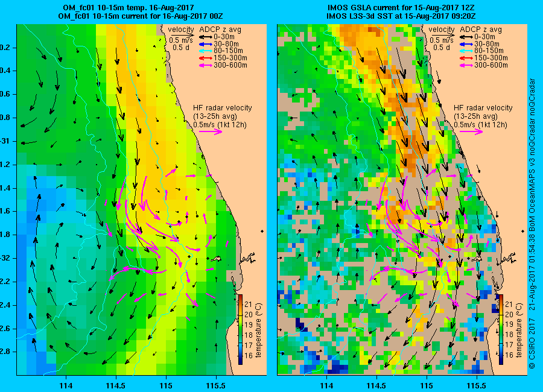Click 'HF radar velocity' text on left map
Image resolution: width=543 pixels, height=392 pixels.
coord(222,108)
